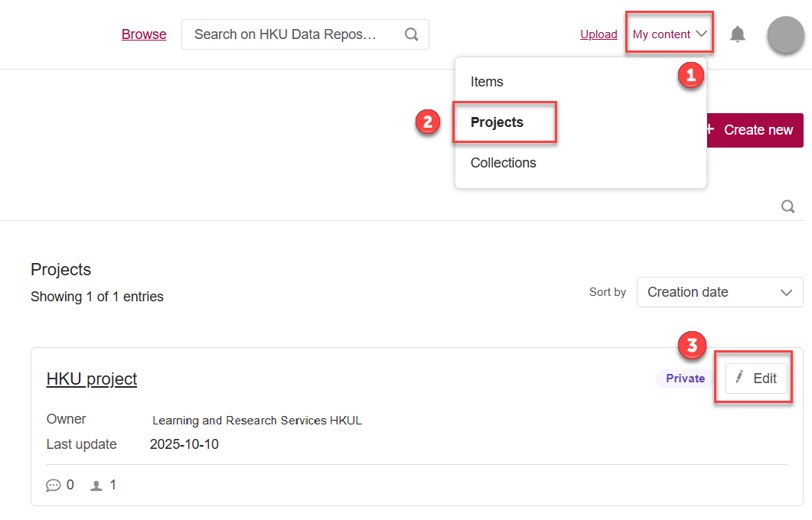Viewport: 812px width, 520px height.
Task: Open the Sort by Creation date dropdown
Action: (719, 292)
